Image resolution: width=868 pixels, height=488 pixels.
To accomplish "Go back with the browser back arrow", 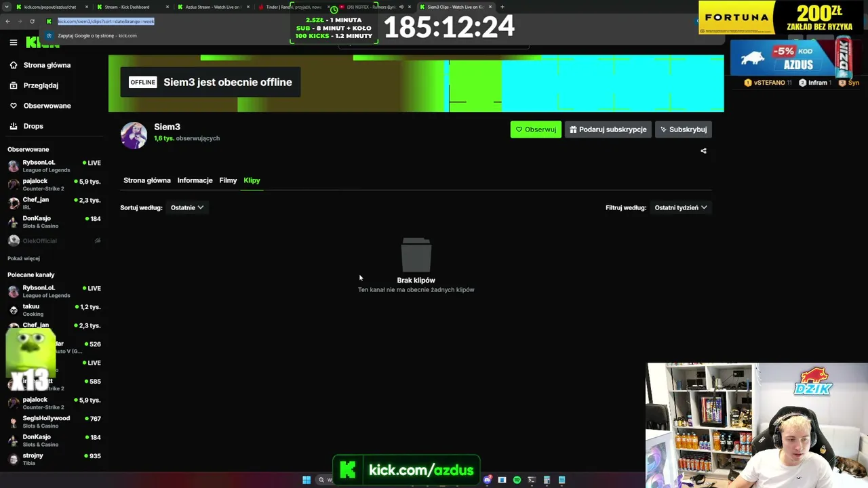I will [7, 21].
